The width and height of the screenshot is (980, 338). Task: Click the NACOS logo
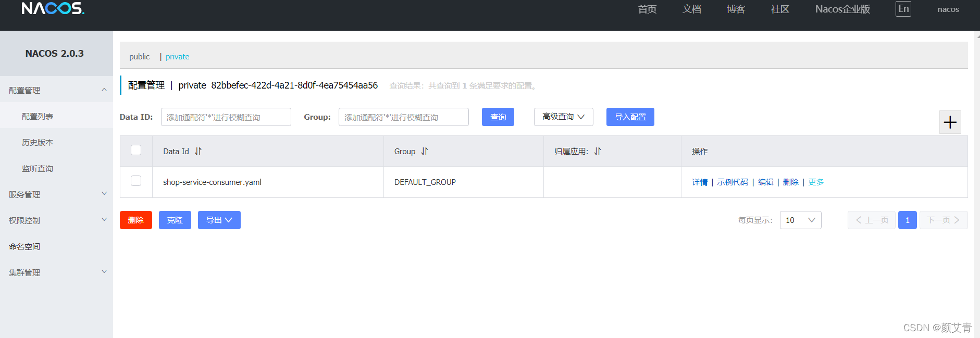click(53, 8)
